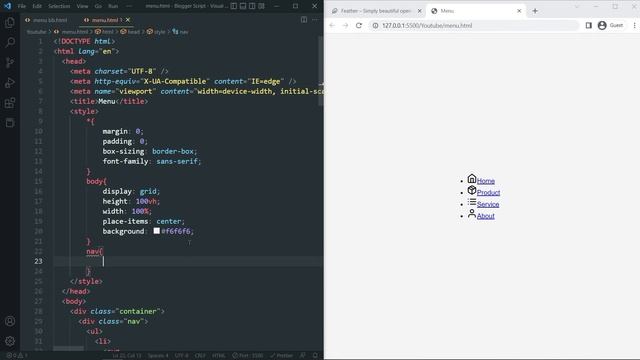Image resolution: width=640 pixels, height=360 pixels.
Task: Click the head element breadcrumb
Action: coord(130,31)
